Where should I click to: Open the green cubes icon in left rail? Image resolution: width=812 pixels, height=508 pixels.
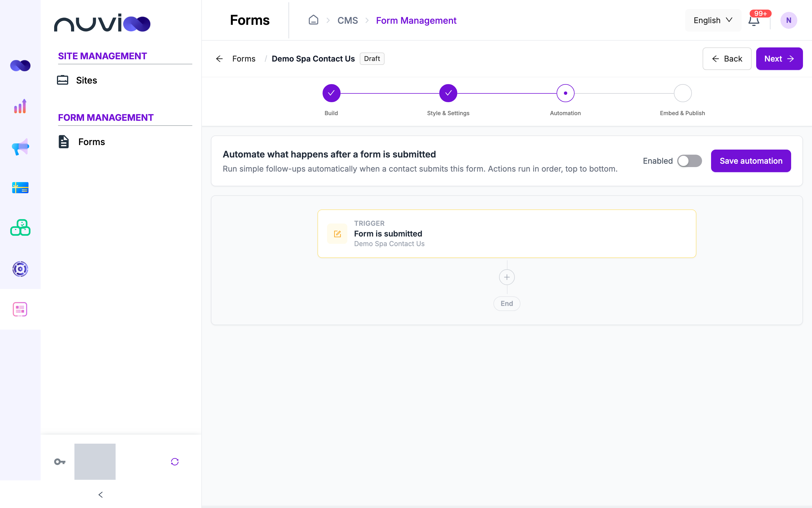pyautogui.click(x=20, y=228)
